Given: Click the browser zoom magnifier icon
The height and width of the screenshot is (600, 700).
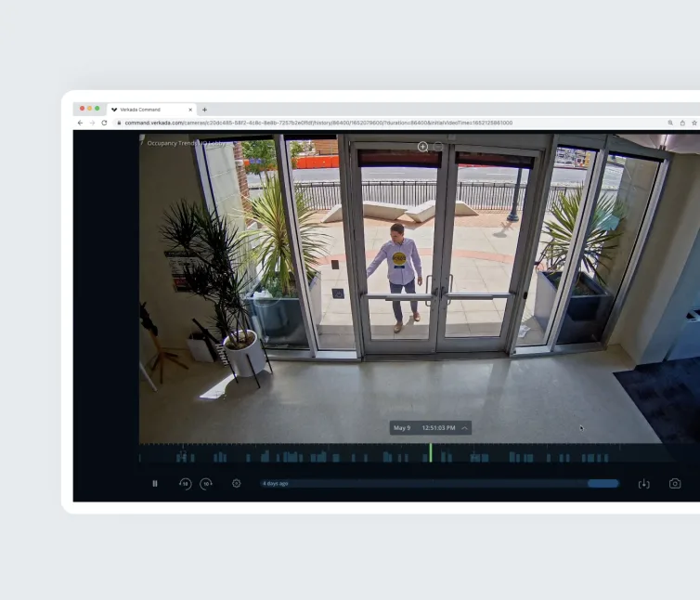Looking at the screenshot, I should (670, 123).
